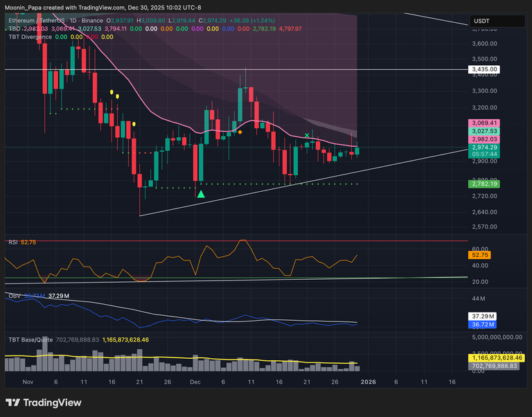Viewport: 532px width, 417px height.
Task: Click the Dec label on time axis
Action: tap(195, 382)
